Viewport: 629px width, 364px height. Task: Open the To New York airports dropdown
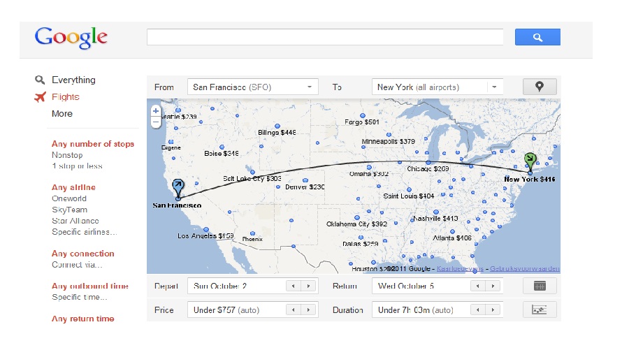pyautogui.click(x=438, y=87)
